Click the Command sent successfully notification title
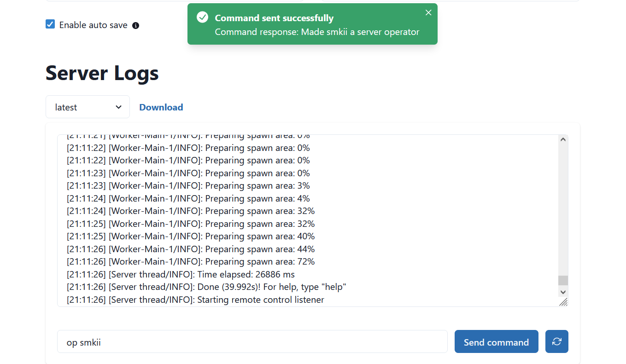Image resolution: width=626 pixels, height=364 pixels. pyautogui.click(x=274, y=18)
